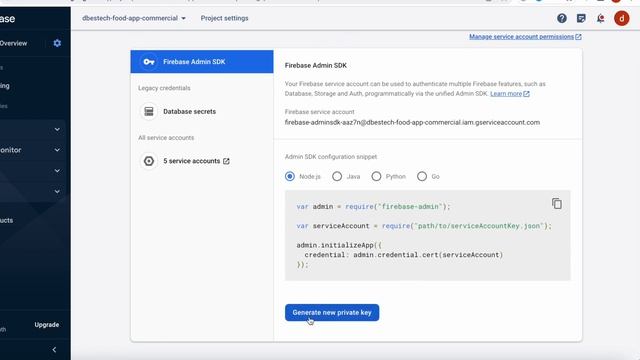Screen dimensions: 640x360
Task: Select the Node.js radio button
Action: 290,176
